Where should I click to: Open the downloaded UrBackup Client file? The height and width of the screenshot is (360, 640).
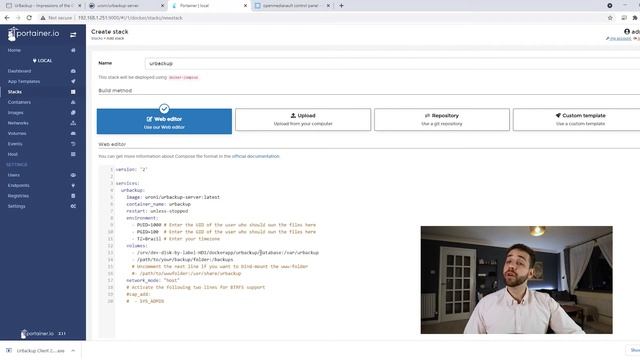(36, 351)
